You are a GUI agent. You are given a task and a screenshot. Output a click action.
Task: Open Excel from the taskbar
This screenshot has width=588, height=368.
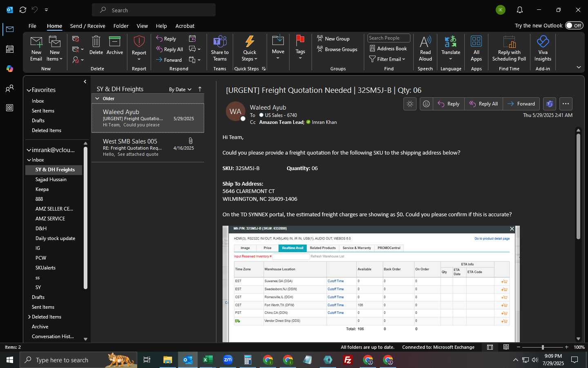pos(207,360)
